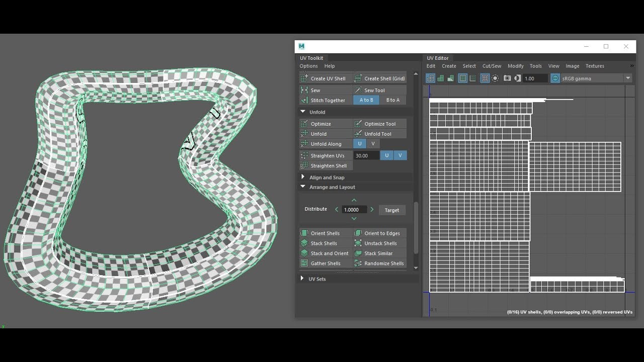Click Orient Shells
Screen dimensions: 644x362
click(x=326, y=233)
